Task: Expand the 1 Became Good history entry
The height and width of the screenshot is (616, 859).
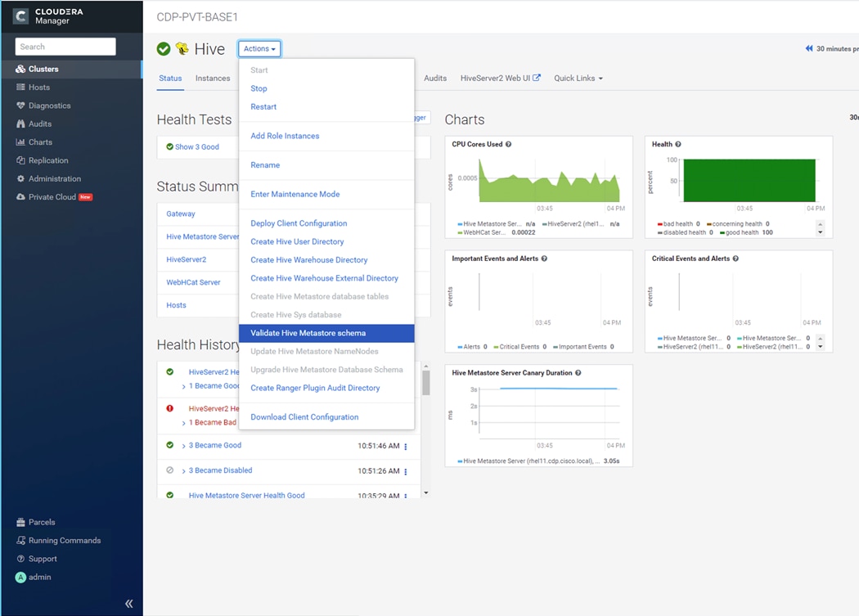Action: pos(183,386)
